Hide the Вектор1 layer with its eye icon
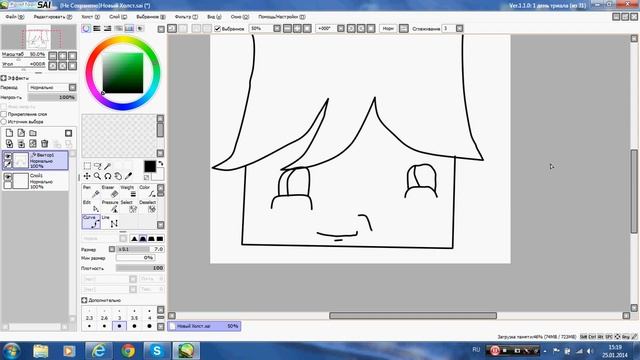The width and height of the screenshot is (640, 360). [8, 156]
